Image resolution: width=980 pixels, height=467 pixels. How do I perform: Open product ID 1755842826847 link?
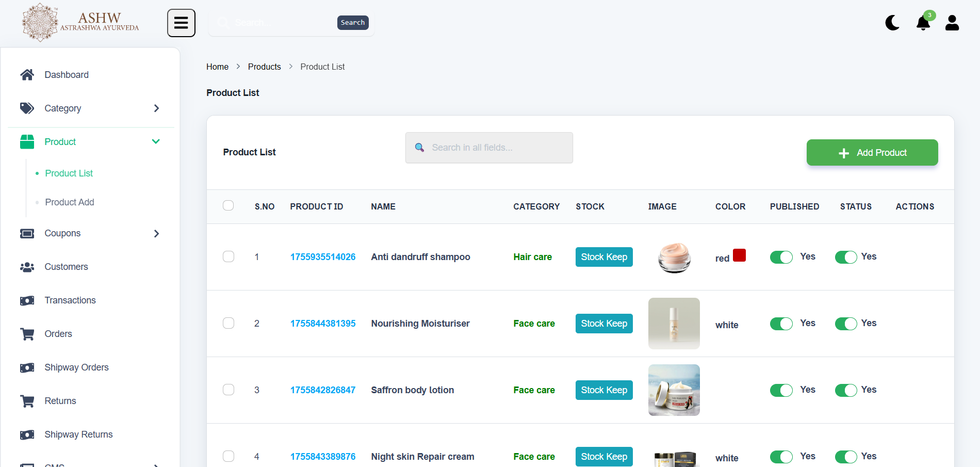click(323, 390)
